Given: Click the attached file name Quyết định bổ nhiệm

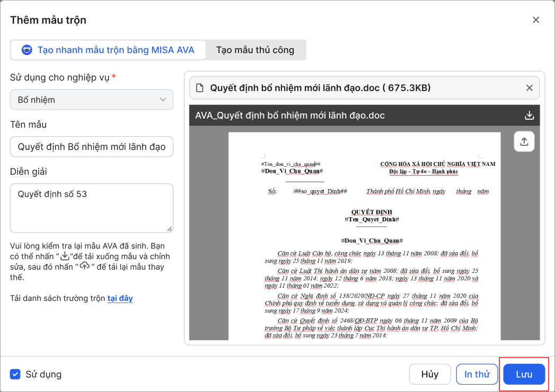Looking at the screenshot, I should tap(320, 88).
